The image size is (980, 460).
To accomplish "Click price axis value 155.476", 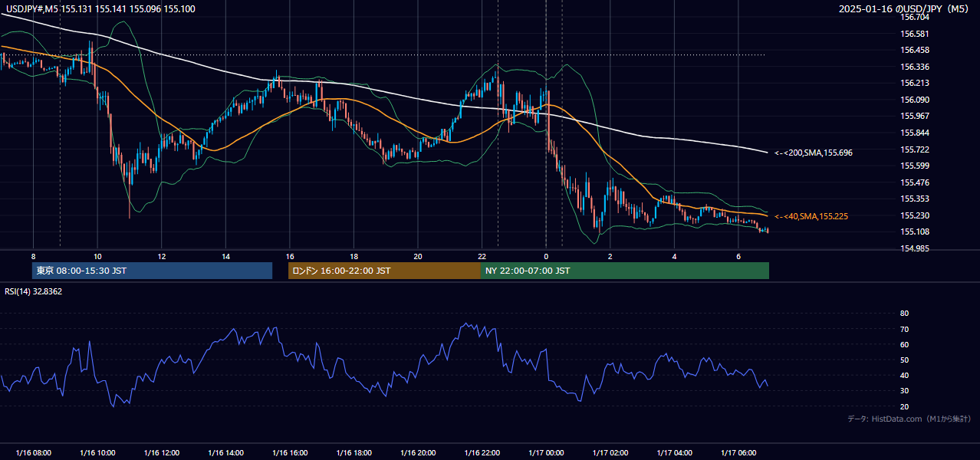I will 914,182.
